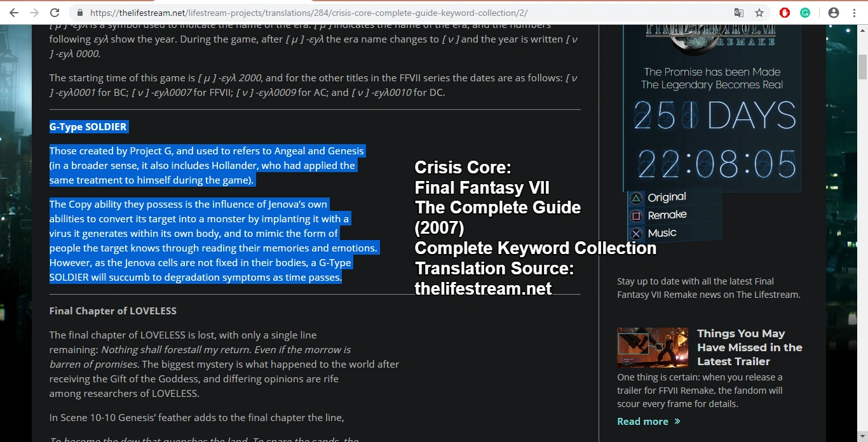Screen dimensions: 868x442
Task: Click the 'G-Type SOLDIER' heading
Action: 88,126
